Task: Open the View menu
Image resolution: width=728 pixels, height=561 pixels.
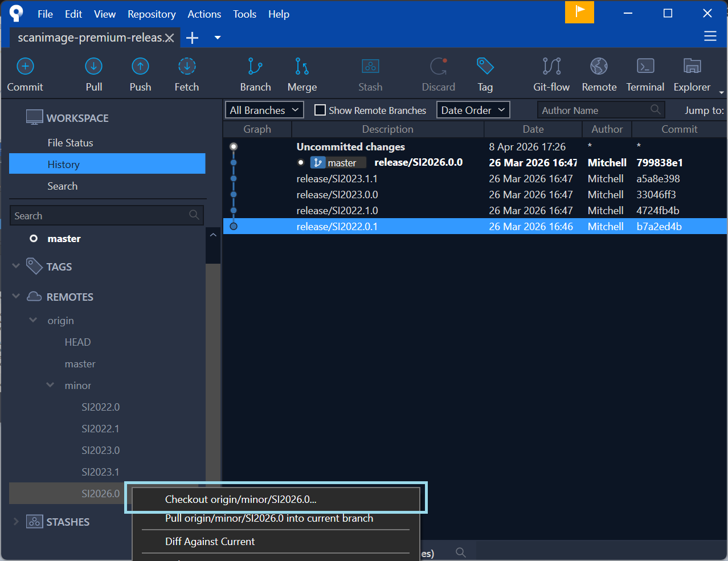Action: coord(105,14)
